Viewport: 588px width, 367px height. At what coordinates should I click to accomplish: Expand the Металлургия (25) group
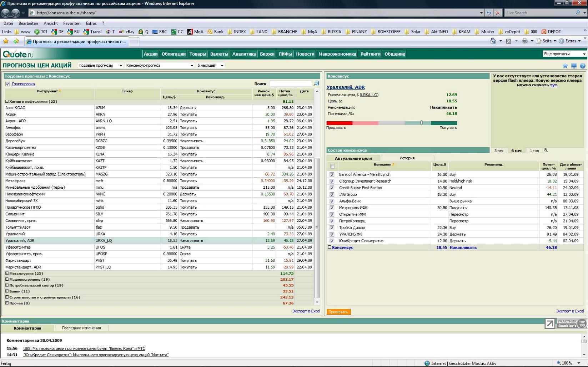[7, 274]
